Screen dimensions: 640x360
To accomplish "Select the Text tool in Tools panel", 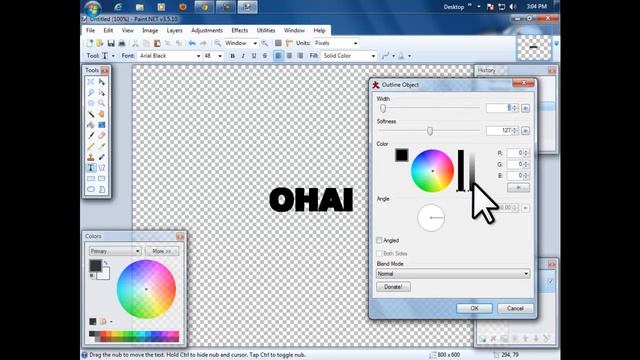I will click(x=91, y=168).
